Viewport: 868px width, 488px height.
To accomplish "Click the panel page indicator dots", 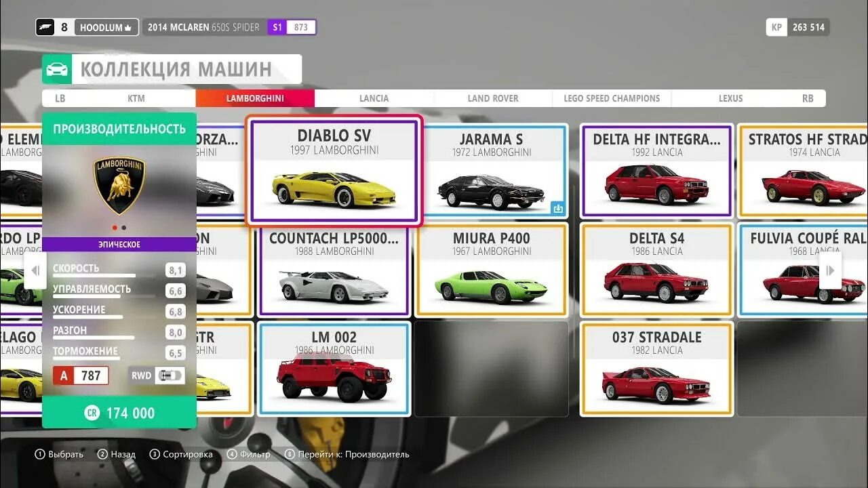I will tap(119, 228).
